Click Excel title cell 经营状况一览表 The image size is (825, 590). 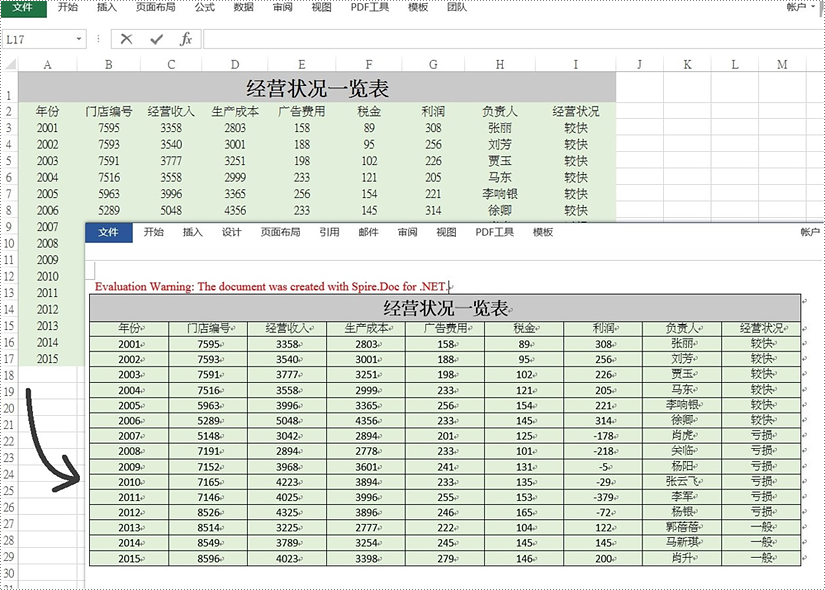[x=317, y=88]
